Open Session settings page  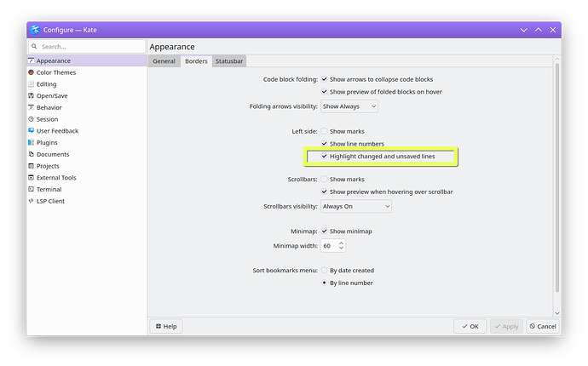coord(87,119)
